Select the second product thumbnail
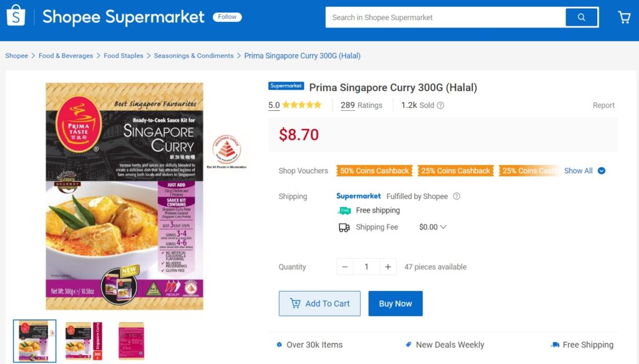Viewport: 639px width, 364px height. coord(83,340)
